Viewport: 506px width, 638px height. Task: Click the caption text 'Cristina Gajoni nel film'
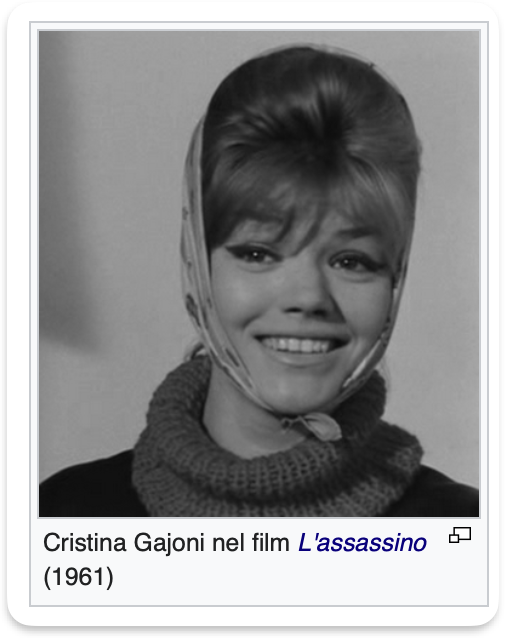pyautogui.click(x=166, y=543)
